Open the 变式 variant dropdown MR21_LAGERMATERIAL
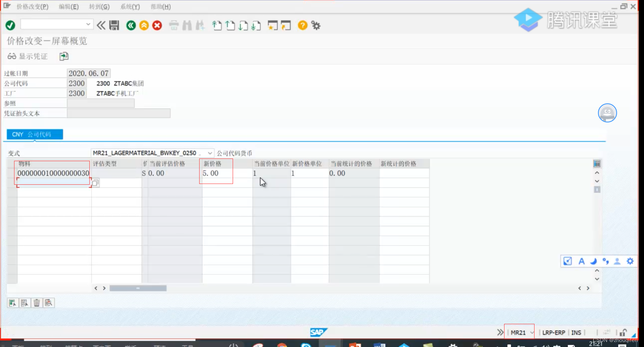The width and height of the screenshot is (644, 347). click(210, 153)
